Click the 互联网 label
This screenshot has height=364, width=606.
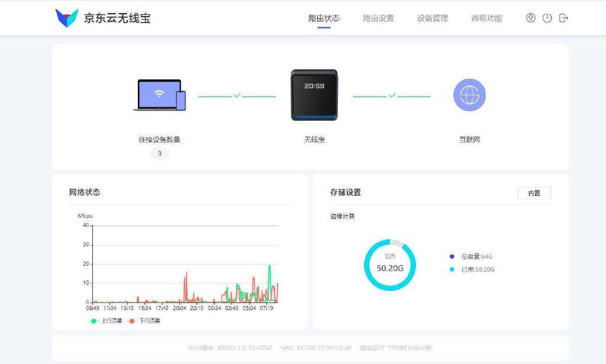coord(469,140)
